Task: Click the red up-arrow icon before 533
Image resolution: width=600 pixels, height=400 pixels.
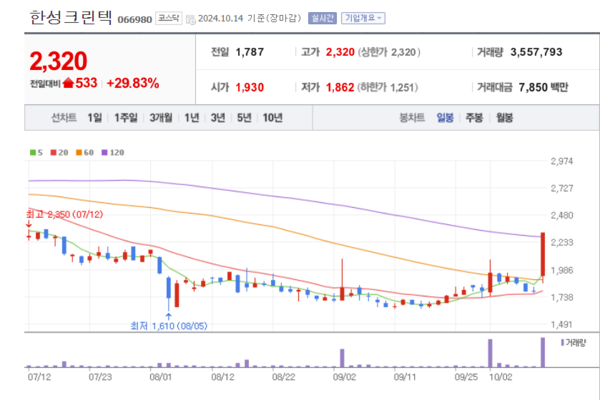Action: pos(68,83)
